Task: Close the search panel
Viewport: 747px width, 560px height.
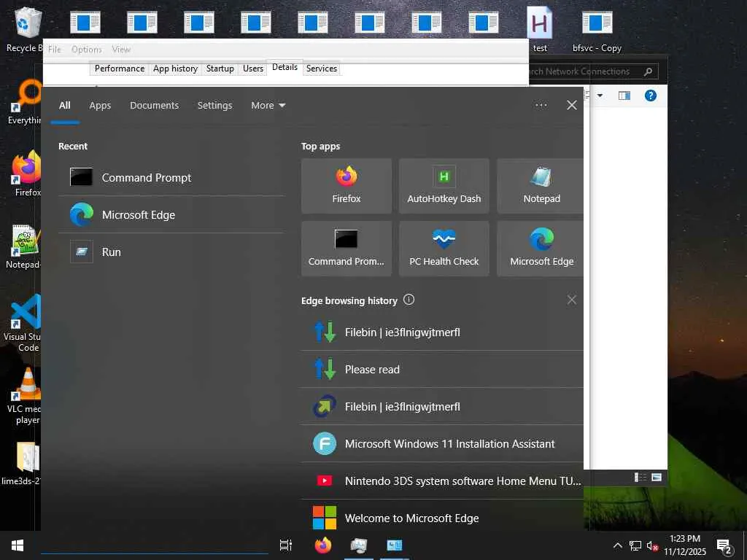Action: pyautogui.click(x=572, y=105)
